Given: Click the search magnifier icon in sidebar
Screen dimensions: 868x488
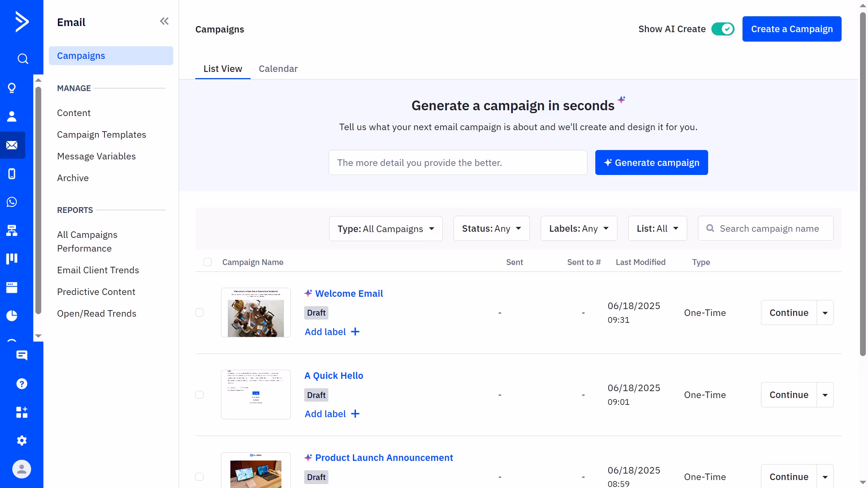Looking at the screenshot, I should (x=23, y=59).
